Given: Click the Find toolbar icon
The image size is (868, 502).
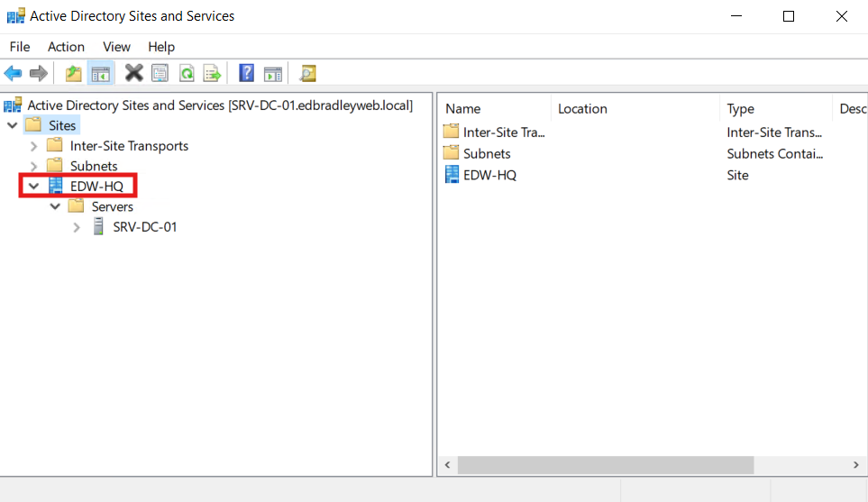Looking at the screenshot, I should point(307,73).
